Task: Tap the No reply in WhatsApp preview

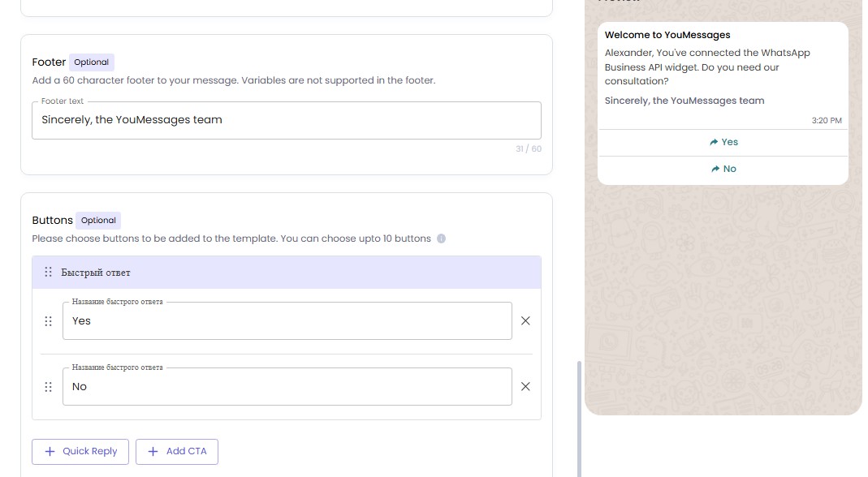Action: 723,169
